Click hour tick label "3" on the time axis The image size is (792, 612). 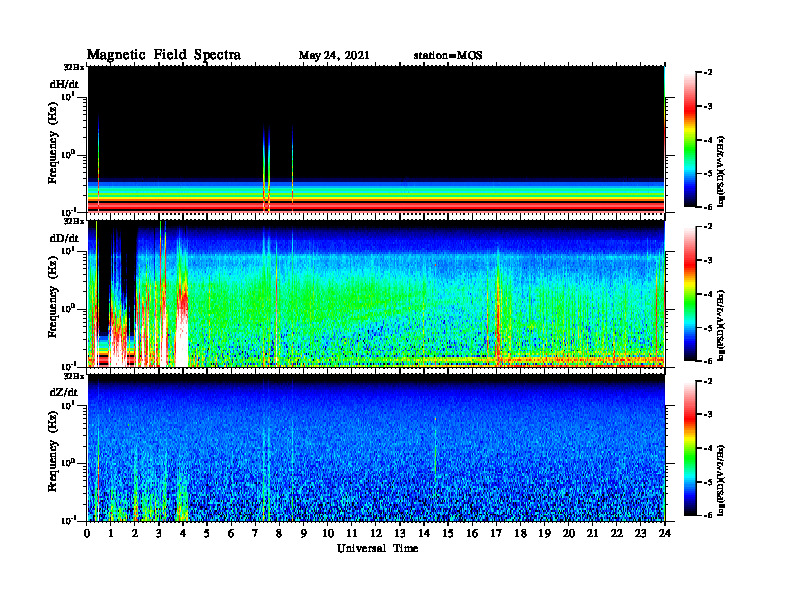159,533
